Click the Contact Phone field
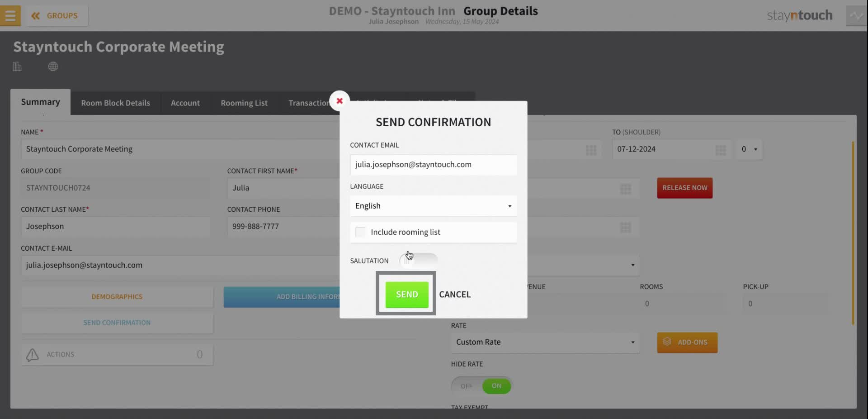This screenshot has width=868, height=419. (x=283, y=226)
